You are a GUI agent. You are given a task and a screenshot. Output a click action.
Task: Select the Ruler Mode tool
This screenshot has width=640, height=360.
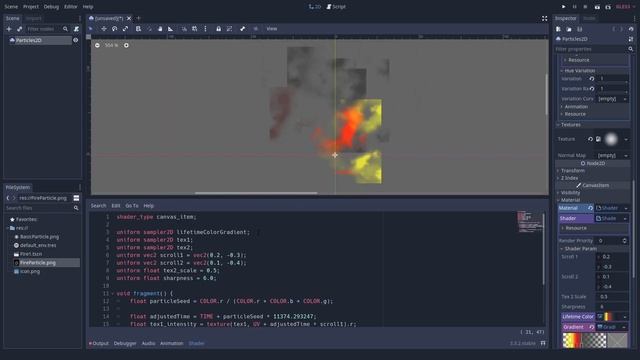171,29
